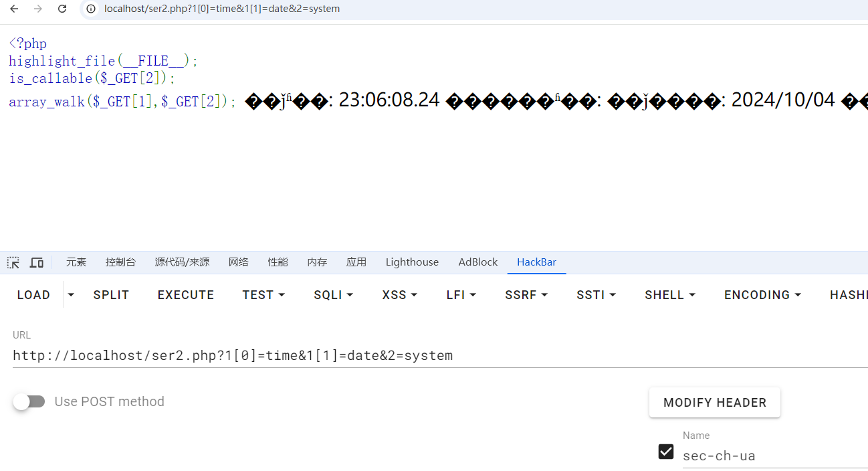Toggle the Use POST method switch
The height and width of the screenshot is (471, 868).
(29, 401)
